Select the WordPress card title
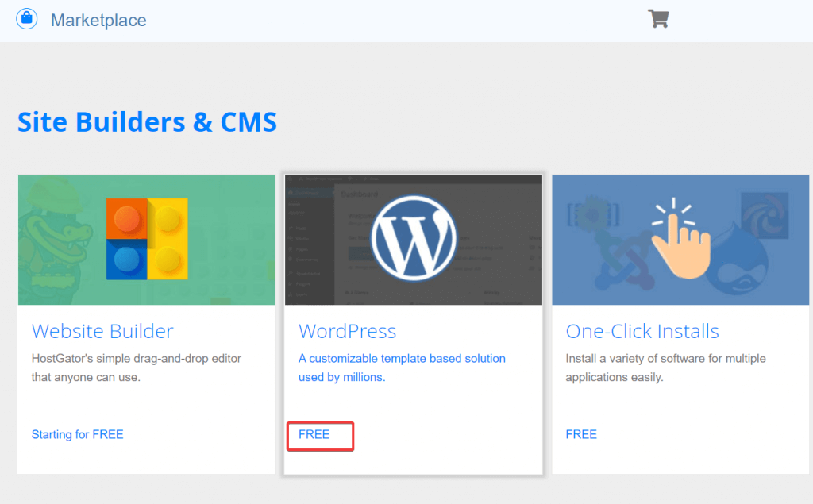Viewport: 813px width, 504px height. 348,331
